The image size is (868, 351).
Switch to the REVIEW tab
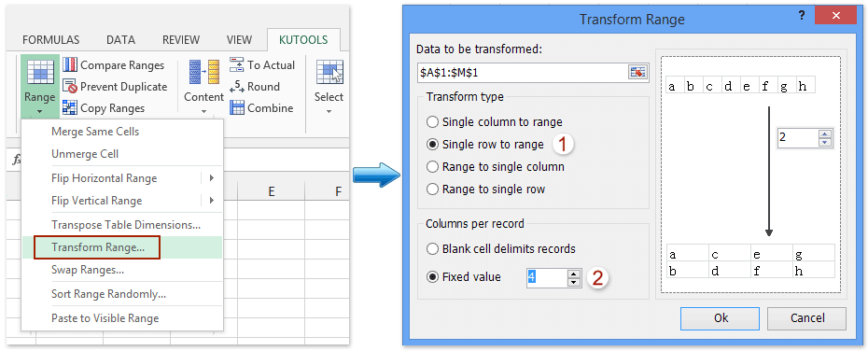(x=181, y=40)
